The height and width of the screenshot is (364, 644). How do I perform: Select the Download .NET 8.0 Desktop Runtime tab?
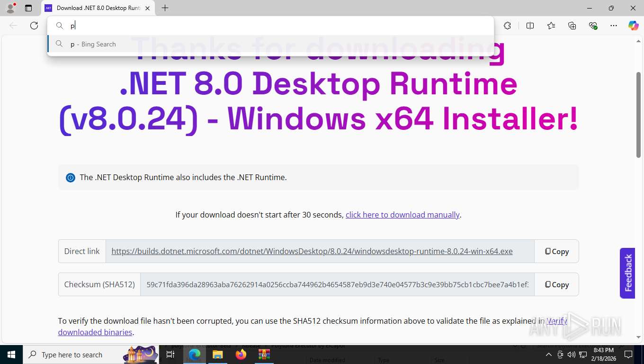(x=98, y=8)
